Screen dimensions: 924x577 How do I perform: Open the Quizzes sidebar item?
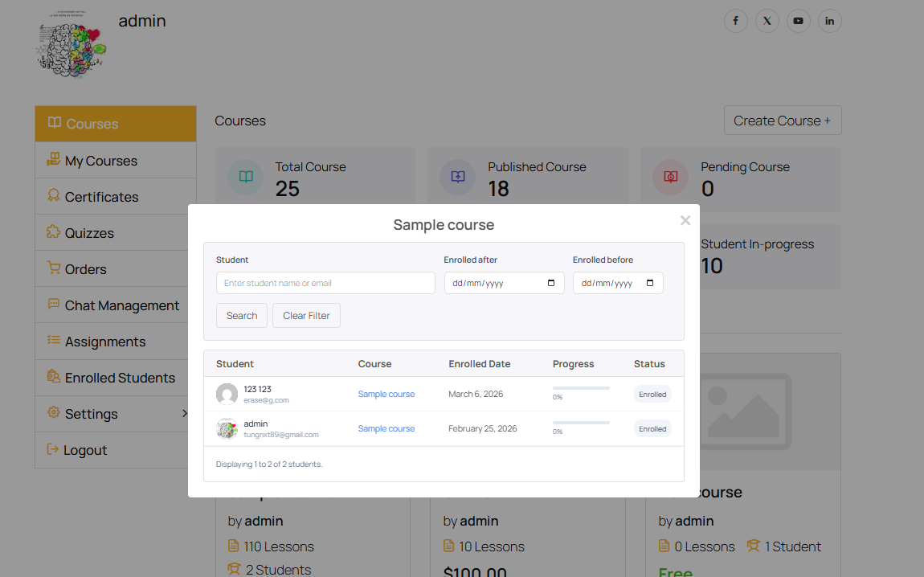[x=89, y=233]
